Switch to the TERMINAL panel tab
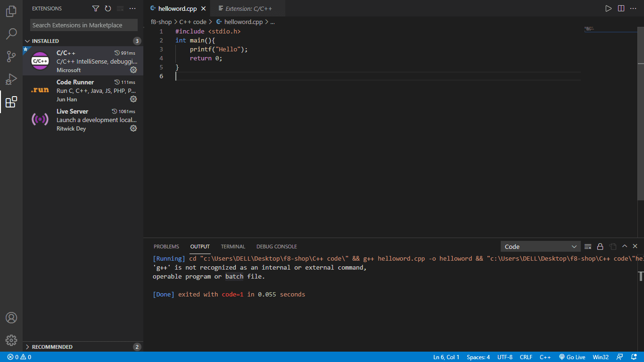Image resolution: width=644 pixels, height=362 pixels. tap(233, 247)
